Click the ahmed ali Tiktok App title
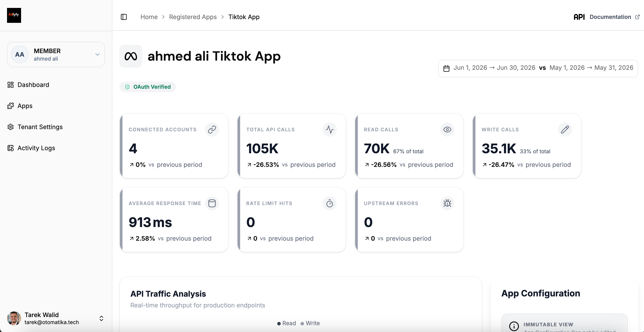 tap(214, 56)
